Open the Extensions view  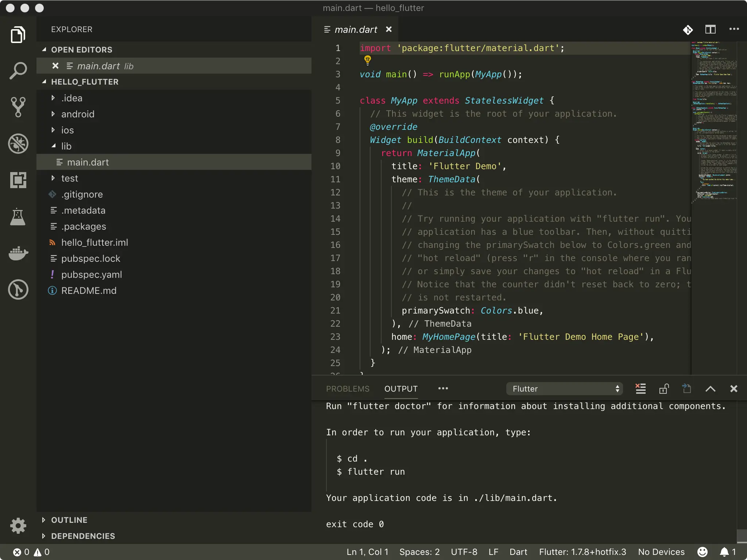click(x=18, y=180)
